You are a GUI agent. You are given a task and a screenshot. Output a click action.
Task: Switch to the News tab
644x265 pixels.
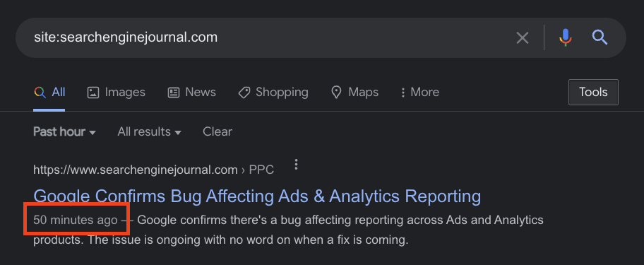click(x=192, y=92)
